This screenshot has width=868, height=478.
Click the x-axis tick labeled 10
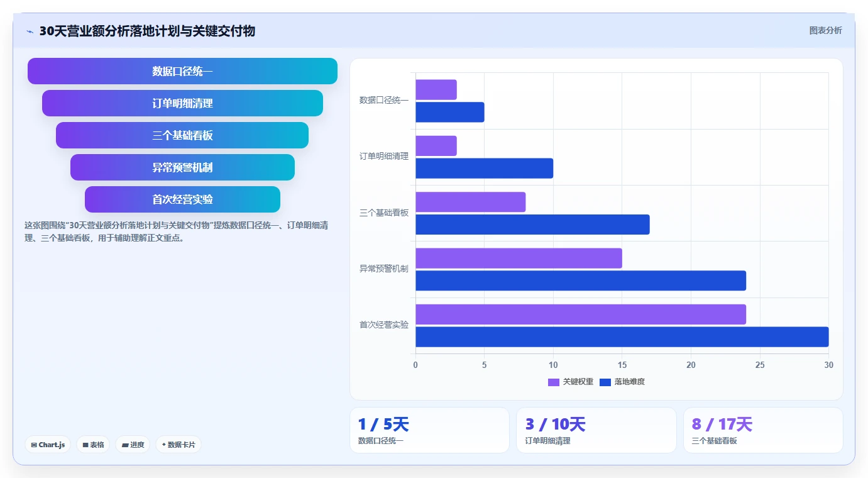(553, 365)
